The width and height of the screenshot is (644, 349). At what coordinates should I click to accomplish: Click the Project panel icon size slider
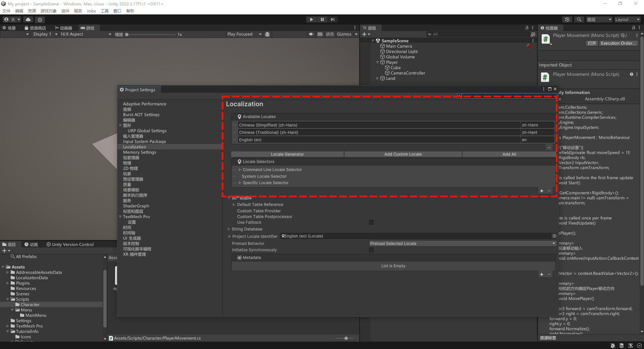point(344,338)
